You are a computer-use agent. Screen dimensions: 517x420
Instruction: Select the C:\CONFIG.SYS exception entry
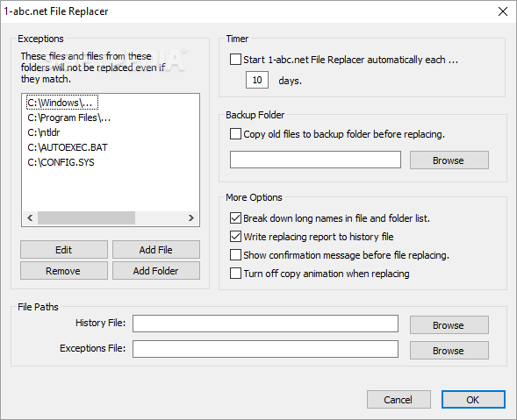pyautogui.click(x=61, y=162)
